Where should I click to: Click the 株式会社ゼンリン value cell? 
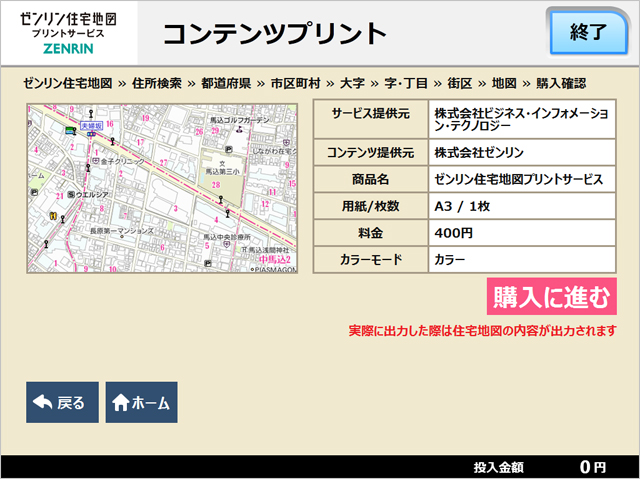(x=522, y=152)
